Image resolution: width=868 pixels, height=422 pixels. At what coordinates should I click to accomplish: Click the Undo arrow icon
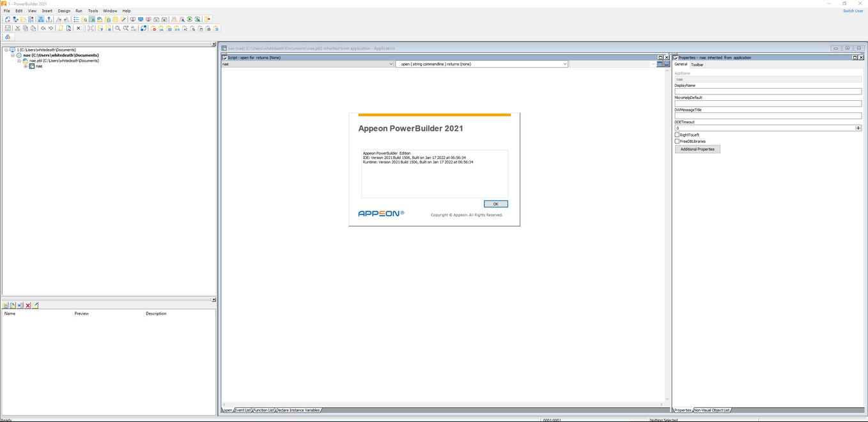(x=43, y=28)
